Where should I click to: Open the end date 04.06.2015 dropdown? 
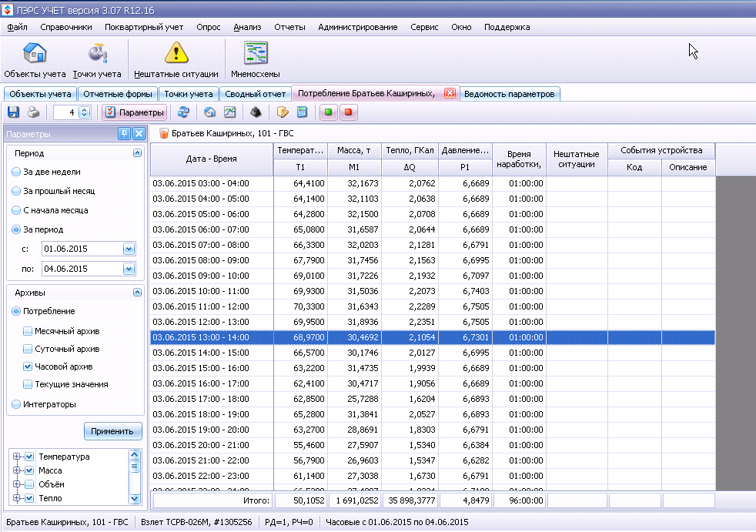click(x=129, y=269)
